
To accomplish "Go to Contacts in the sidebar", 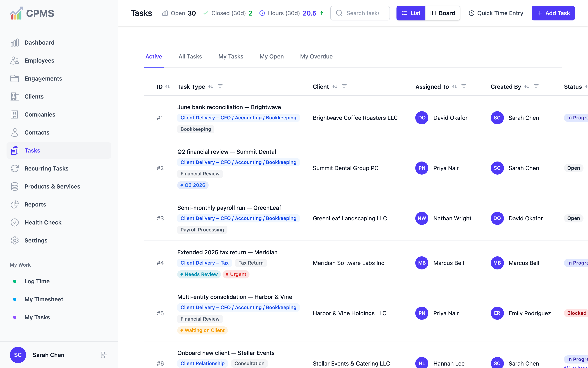I will [x=59, y=133].
